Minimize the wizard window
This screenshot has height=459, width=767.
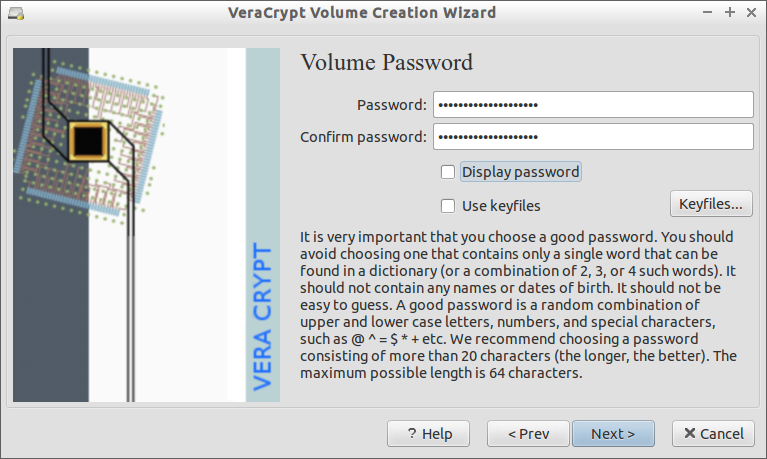(x=707, y=12)
